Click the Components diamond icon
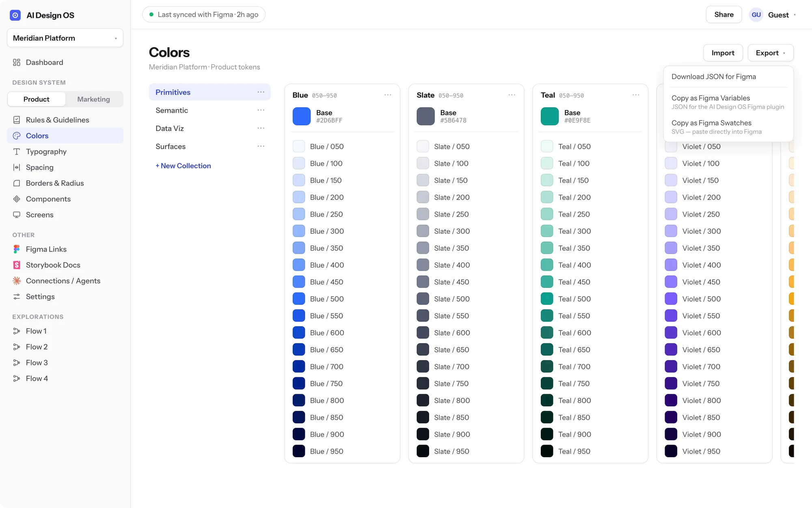This screenshot has width=812, height=508. pyautogui.click(x=17, y=199)
